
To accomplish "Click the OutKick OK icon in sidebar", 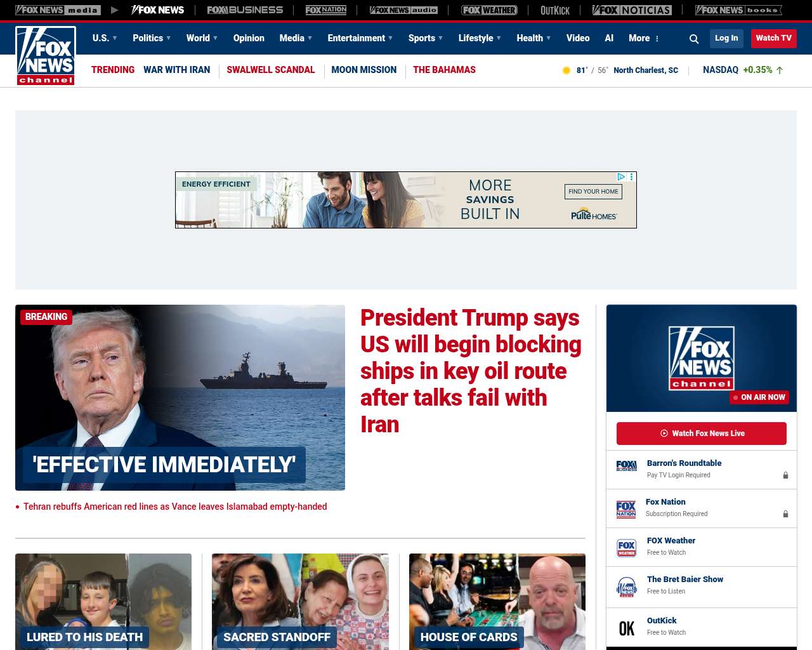I will (627, 628).
